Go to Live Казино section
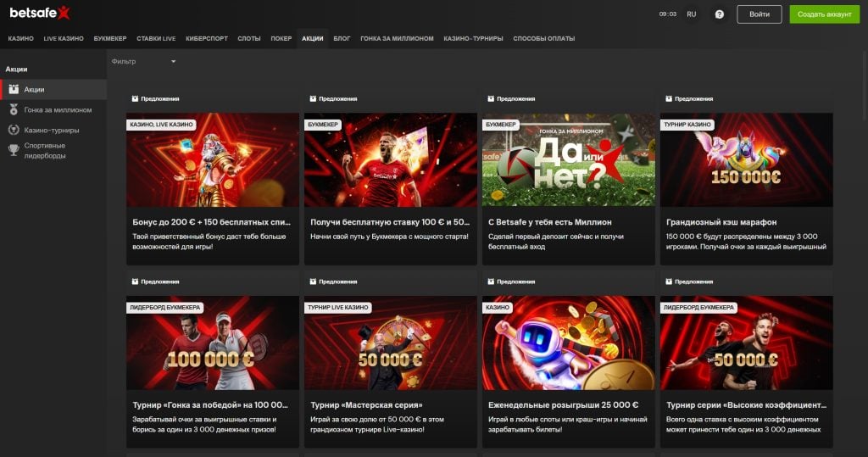Viewport: 868px width, 457px height. (64, 39)
